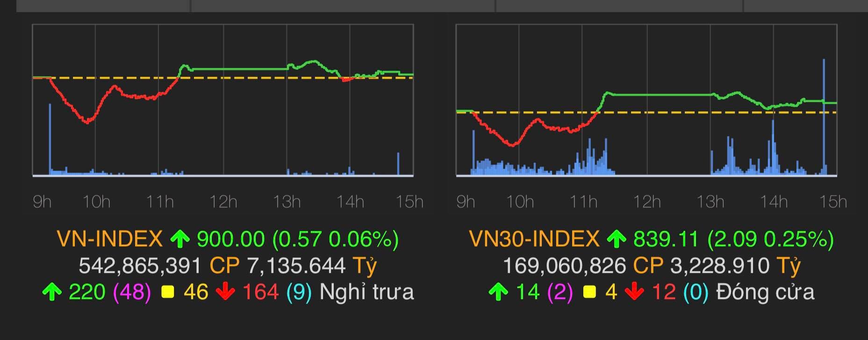Viewport: 868px width, 340px height.
Task: Click the Đóng cửa status text
Action: 766,292
